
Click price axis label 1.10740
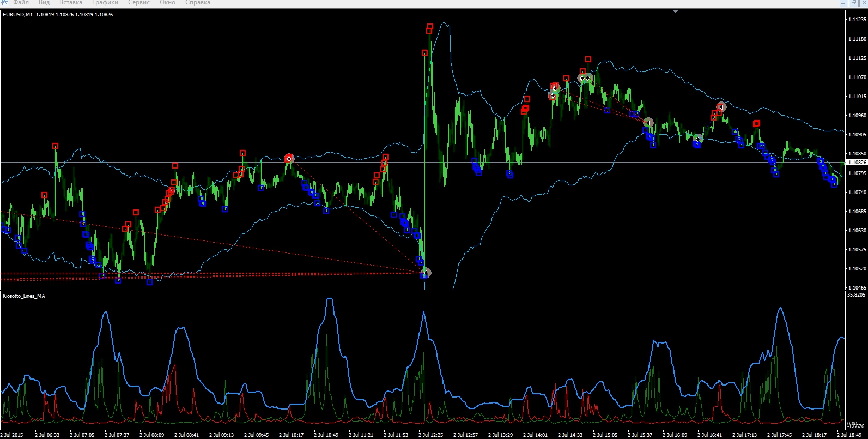pyautogui.click(x=857, y=193)
